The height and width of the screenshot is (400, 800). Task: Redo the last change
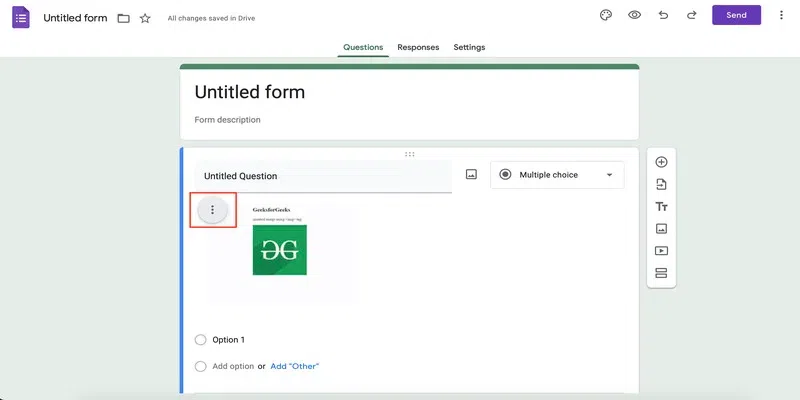click(691, 15)
